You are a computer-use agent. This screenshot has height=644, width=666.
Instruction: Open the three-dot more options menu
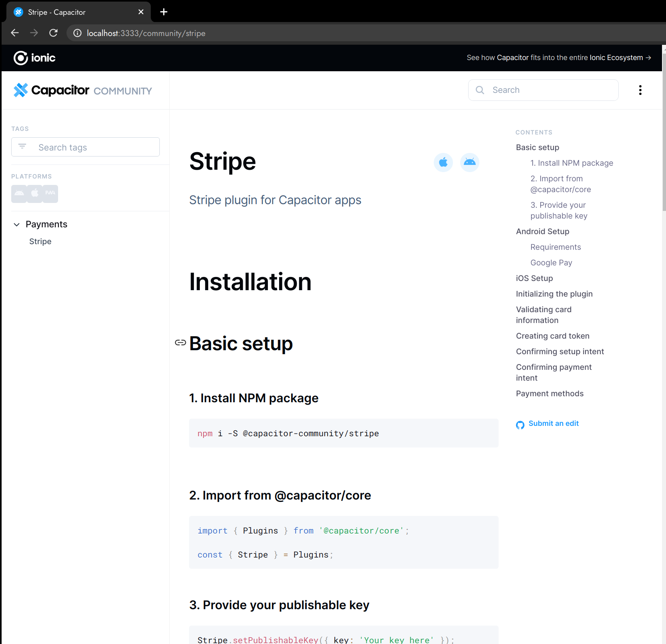tap(640, 90)
